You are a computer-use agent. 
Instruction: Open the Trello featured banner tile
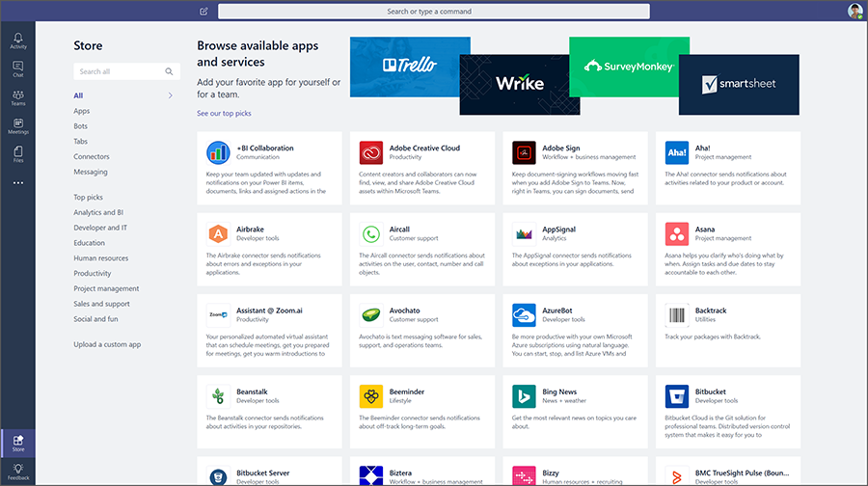coord(409,66)
